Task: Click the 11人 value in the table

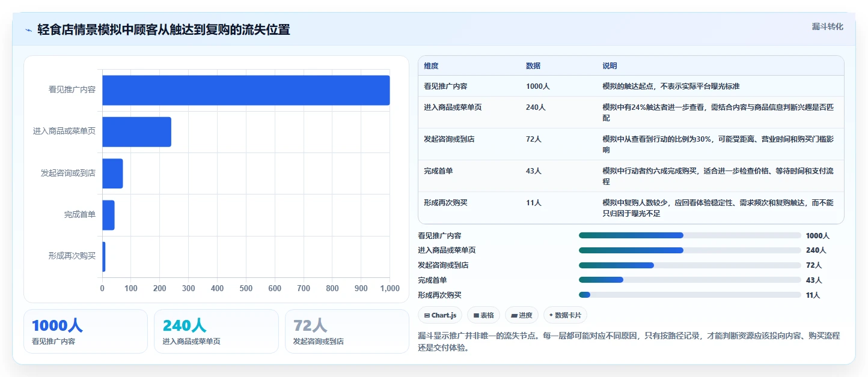Action: pyautogui.click(x=534, y=203)
